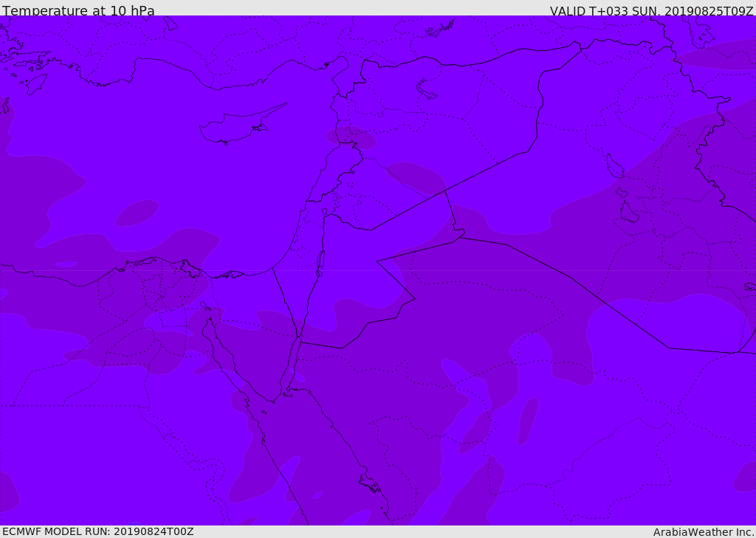Click the 'ArabiaWeather Inc' credit text

(704, 532)
